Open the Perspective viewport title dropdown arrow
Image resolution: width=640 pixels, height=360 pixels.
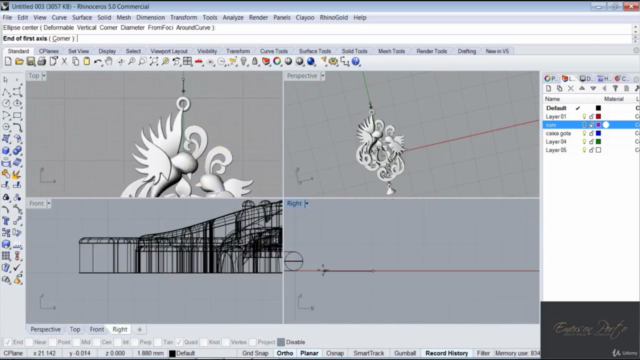322,76
